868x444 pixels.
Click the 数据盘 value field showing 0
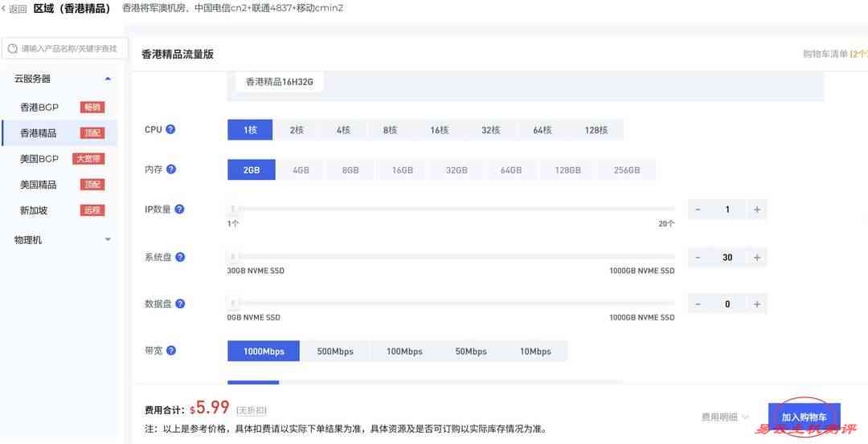pos(727,304)
